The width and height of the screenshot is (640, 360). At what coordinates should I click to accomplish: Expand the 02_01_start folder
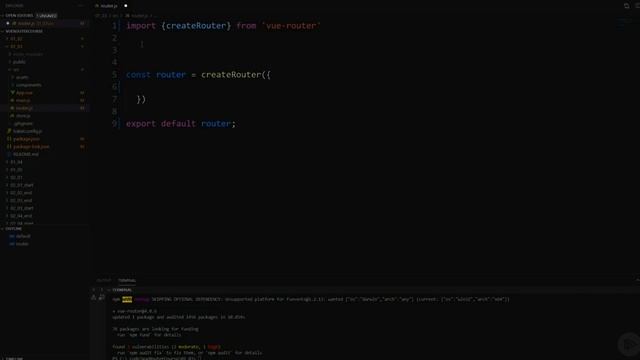pyautogui.click(x=22, y=185)
